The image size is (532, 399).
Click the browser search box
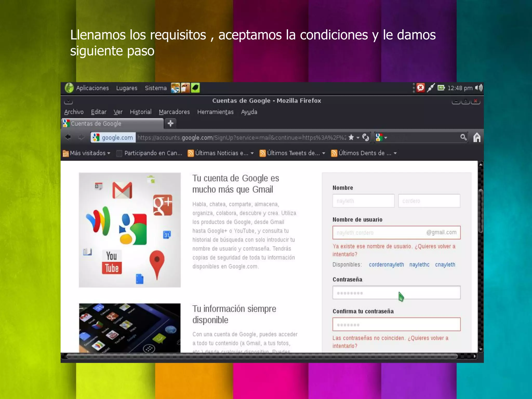pos(423,137)
